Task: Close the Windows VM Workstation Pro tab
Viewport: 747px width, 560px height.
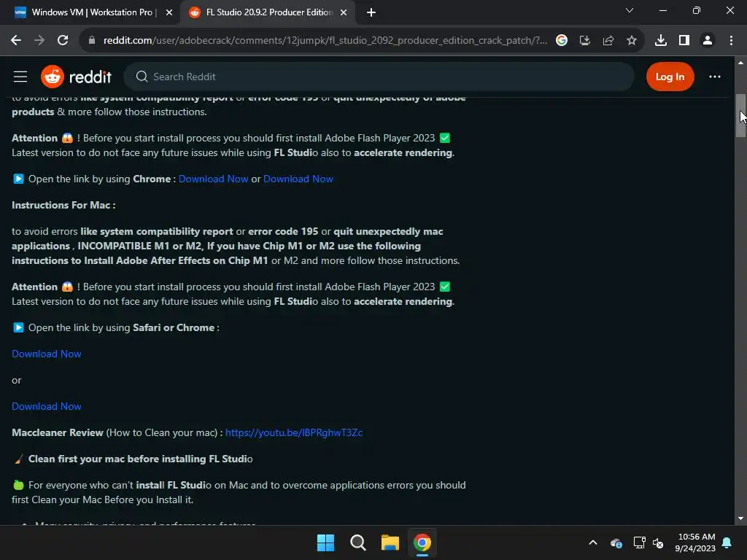Action: point(169,13)
